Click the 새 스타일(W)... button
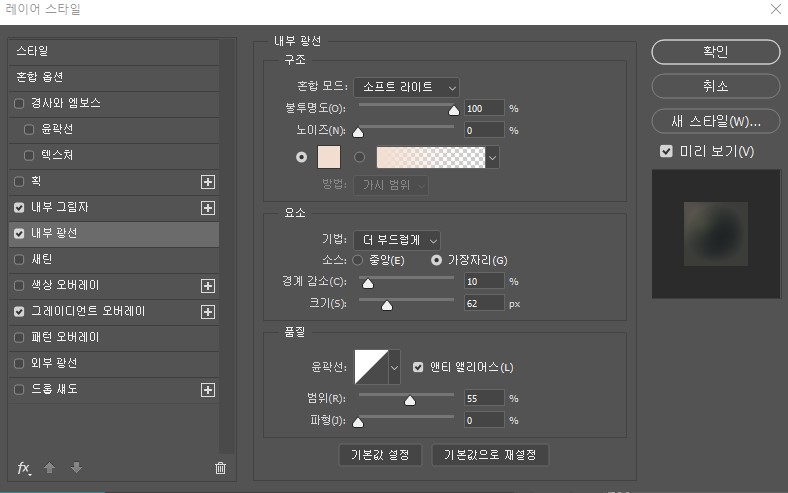This screenshot has width=788, height=493. 716,121
